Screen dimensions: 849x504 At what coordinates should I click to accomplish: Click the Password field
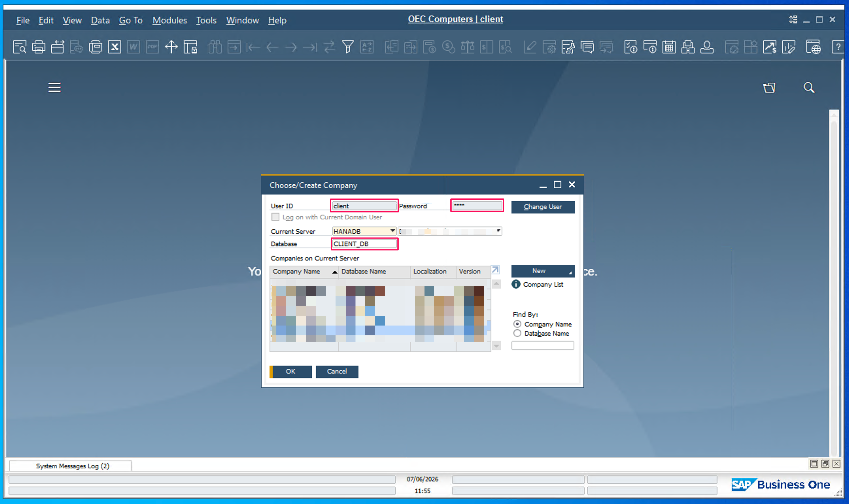(477, 205)
